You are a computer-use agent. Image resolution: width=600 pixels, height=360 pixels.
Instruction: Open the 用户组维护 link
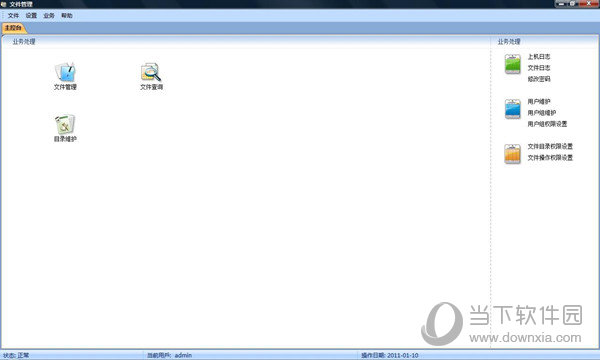542,112
